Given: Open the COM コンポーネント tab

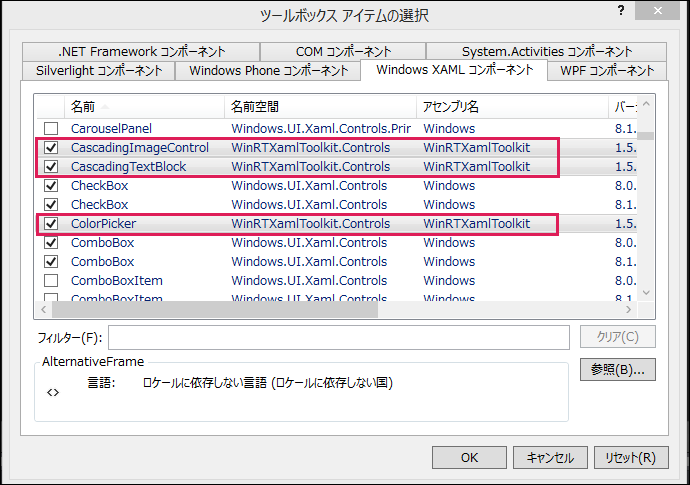Looking at the screenshot, I should [x=343, y=52].
